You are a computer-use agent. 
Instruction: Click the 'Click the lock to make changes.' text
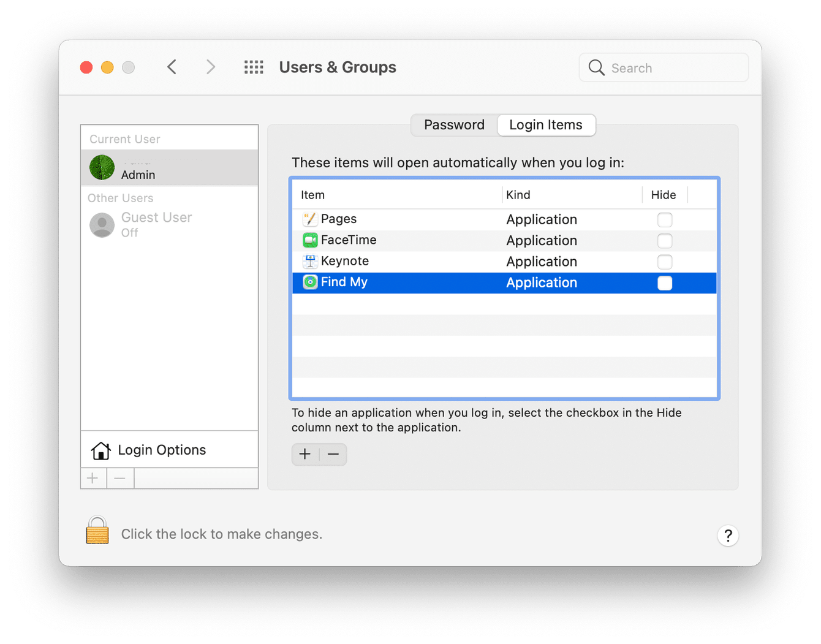pos(222,534)
